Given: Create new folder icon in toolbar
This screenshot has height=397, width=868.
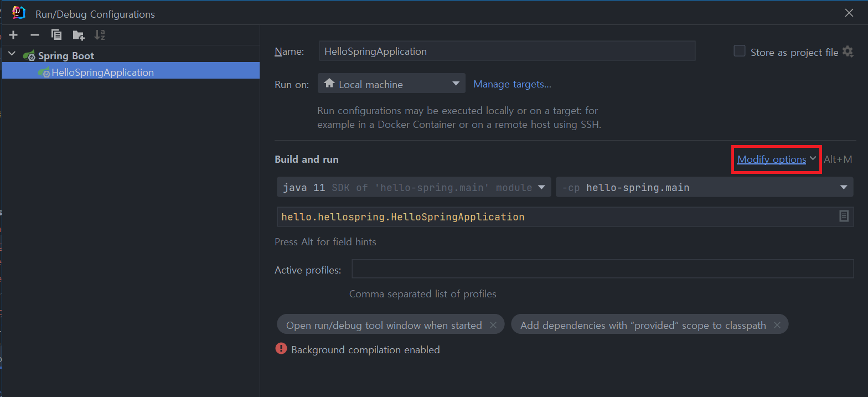Looking at the screenshot, I should tap(79, 35).
